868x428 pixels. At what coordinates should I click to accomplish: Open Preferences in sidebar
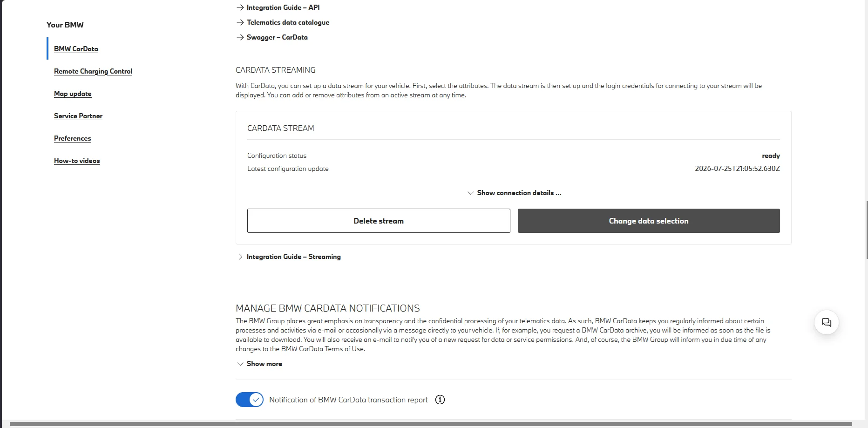(73, 138)
